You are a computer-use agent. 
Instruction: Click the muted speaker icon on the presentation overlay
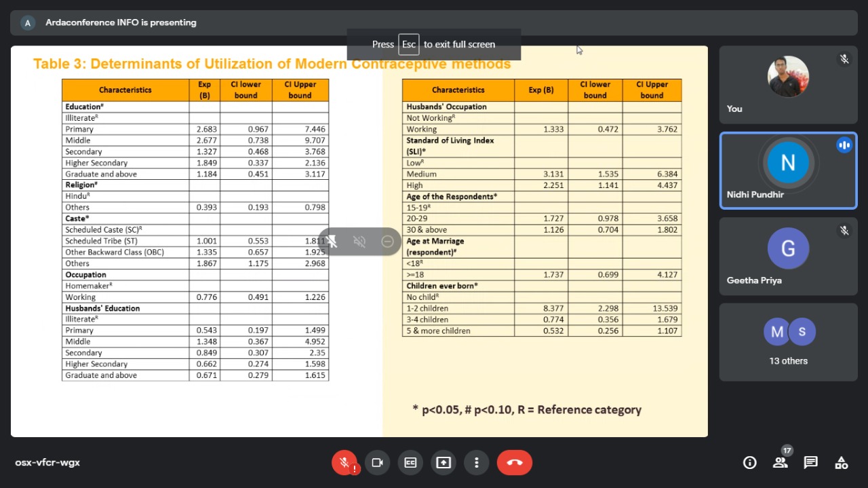359,242
